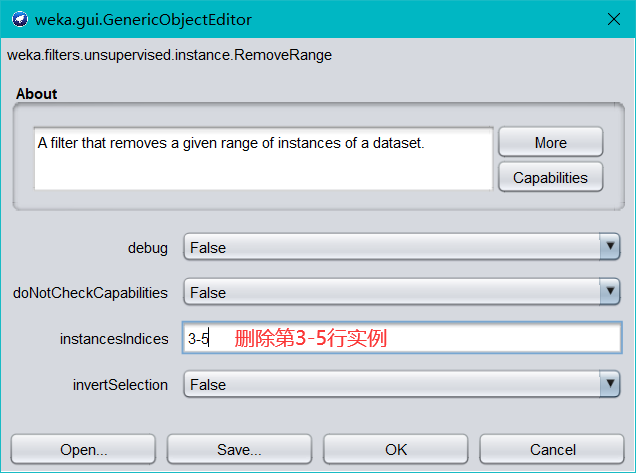Confirm settings with OK button

coord(395,449)
